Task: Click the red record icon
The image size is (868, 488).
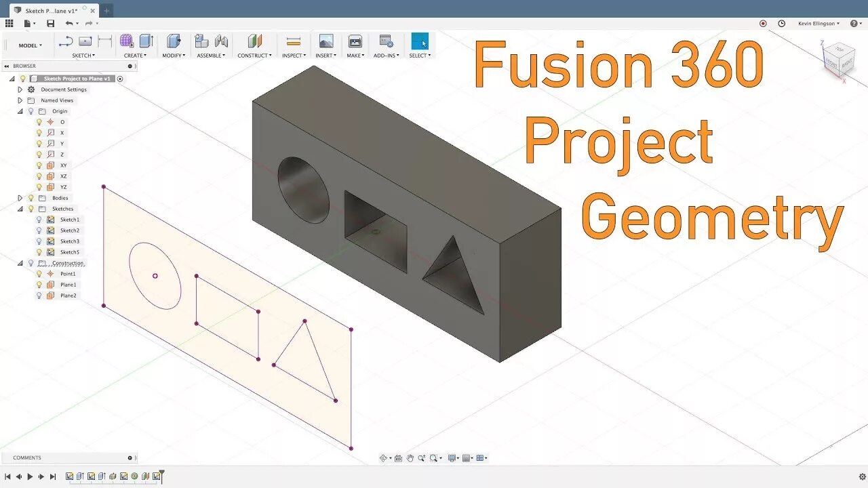Action: 763,23
